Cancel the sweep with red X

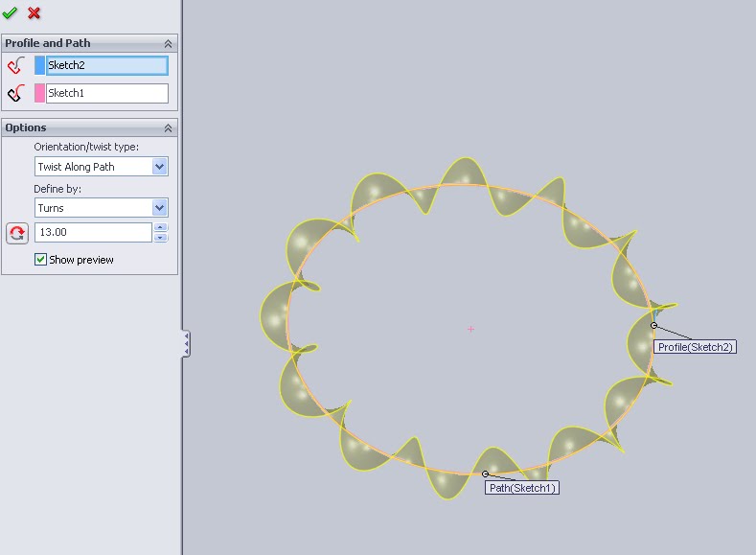pyautogui.click(x=34, y=13)
